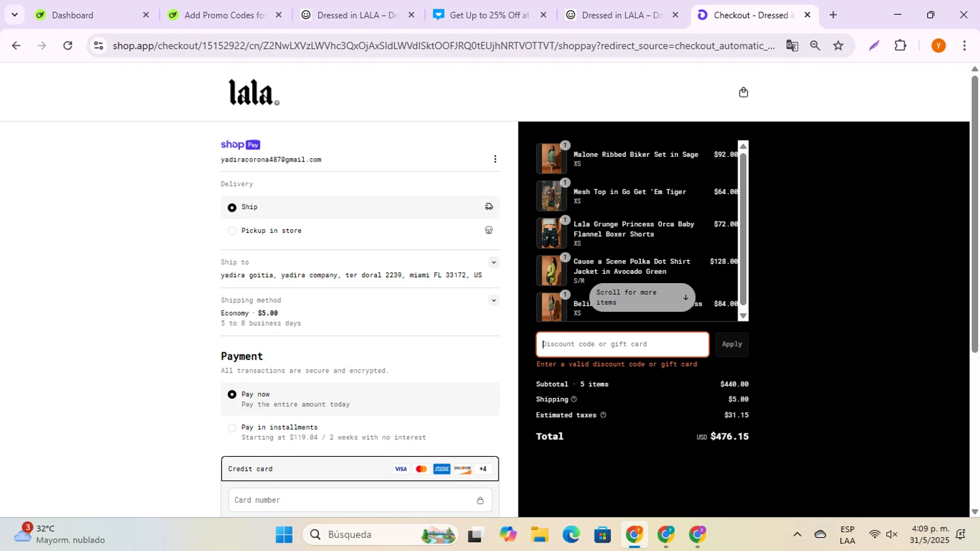This screenshot has height=551, width=980.
Task: Click the Mastercard icon
Action: click(421, 469)
